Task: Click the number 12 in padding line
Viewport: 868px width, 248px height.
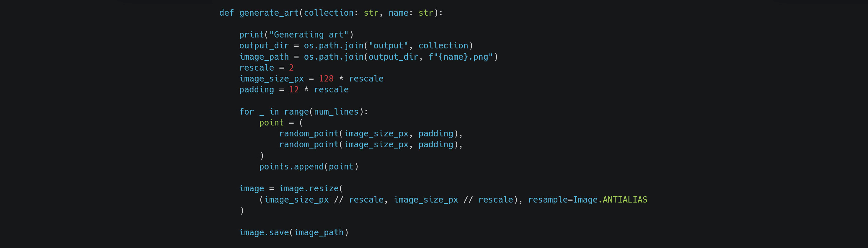Action: (x=294, y=90)
